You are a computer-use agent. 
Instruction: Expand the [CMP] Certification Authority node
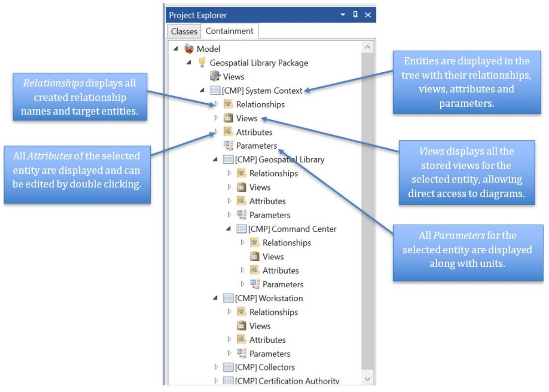click(x=216, y=381)
